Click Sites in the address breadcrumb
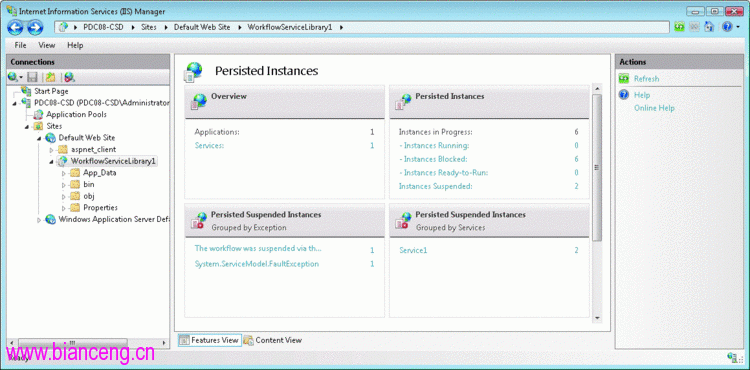This screenshot has height=370, width=750. [149, 27]
